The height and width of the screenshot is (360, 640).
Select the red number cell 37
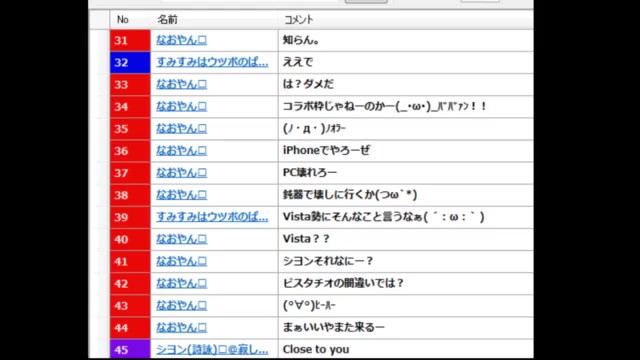[x=130, y=173]
